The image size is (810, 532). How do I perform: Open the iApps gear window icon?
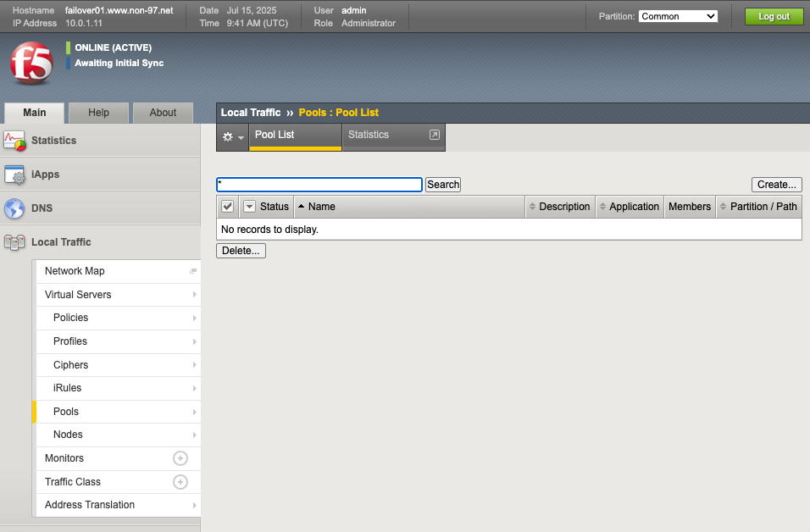(14, 175)
